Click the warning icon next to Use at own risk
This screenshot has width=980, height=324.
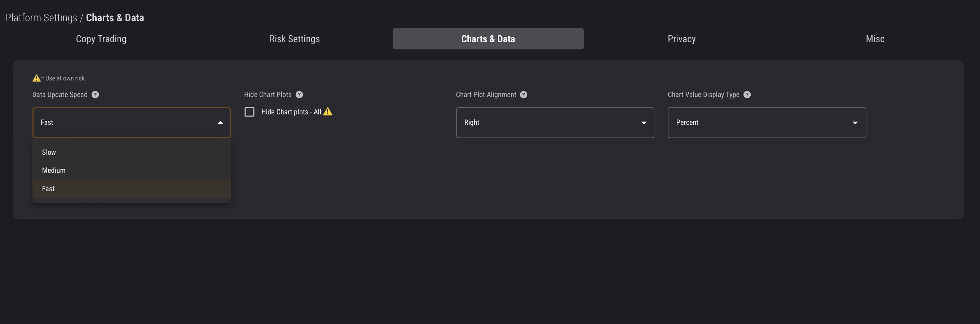click(x=36, y=78)
